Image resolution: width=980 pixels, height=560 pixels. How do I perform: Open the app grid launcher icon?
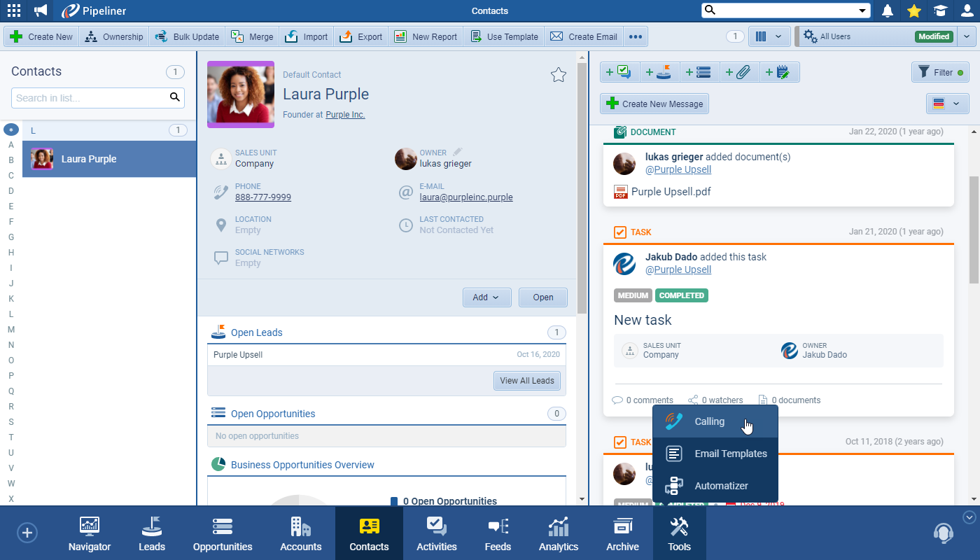(x=13, y=10)
